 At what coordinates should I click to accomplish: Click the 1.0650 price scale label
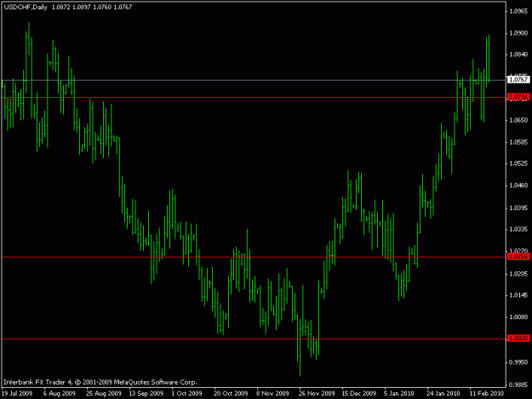[x=518, y=120]
